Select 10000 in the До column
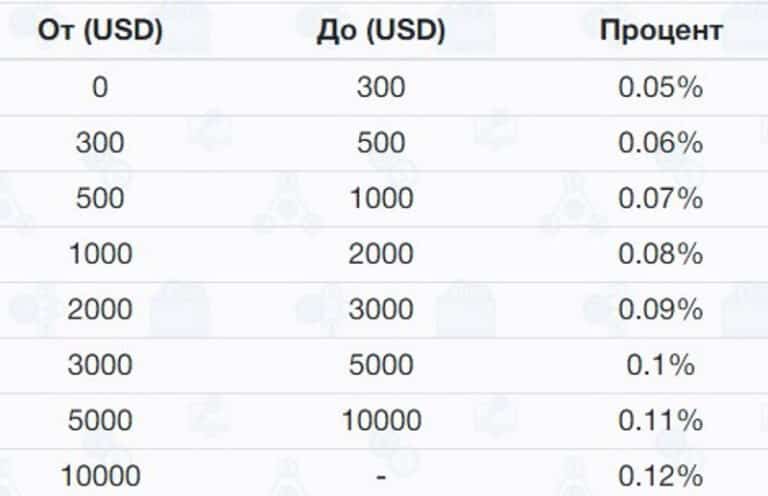Viewport: 768px width, 496px height. click(380, 421)
